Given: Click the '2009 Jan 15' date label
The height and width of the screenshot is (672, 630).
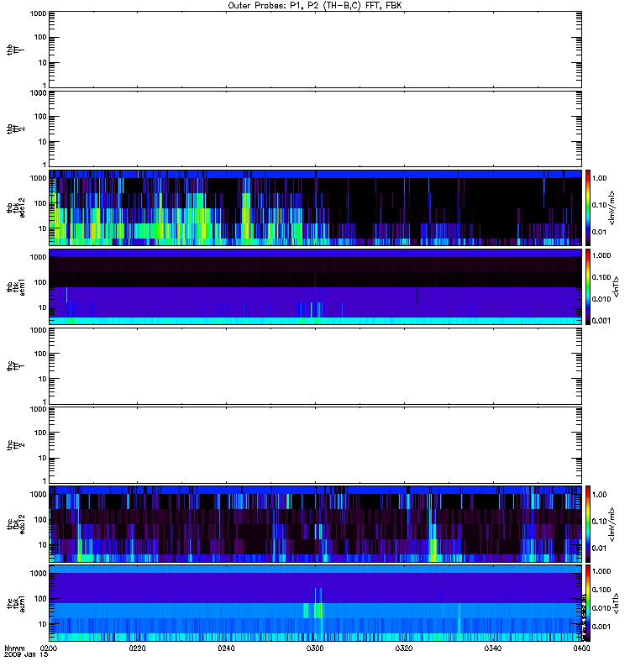Looking at the screenshot, I should click(x=26, y=654).
